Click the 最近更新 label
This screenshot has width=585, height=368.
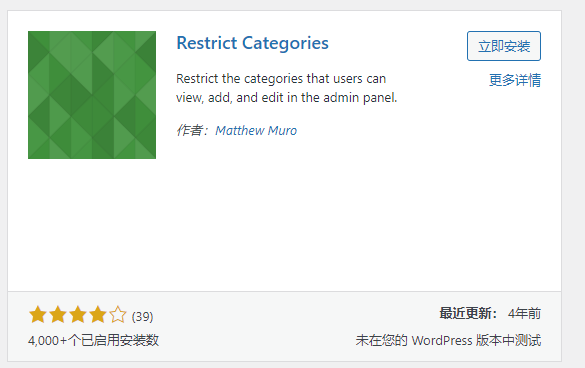pos(468,314)
